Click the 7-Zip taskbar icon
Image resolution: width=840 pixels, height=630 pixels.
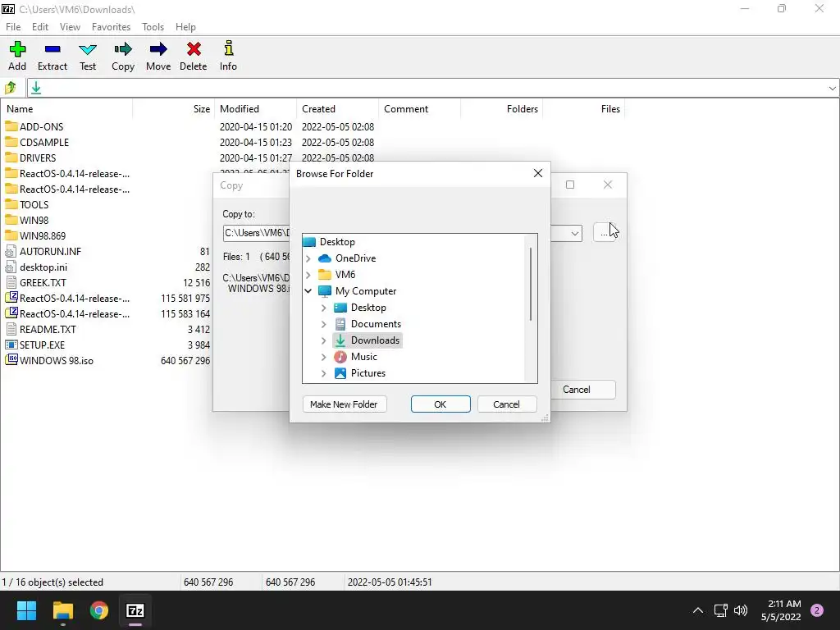135,610
